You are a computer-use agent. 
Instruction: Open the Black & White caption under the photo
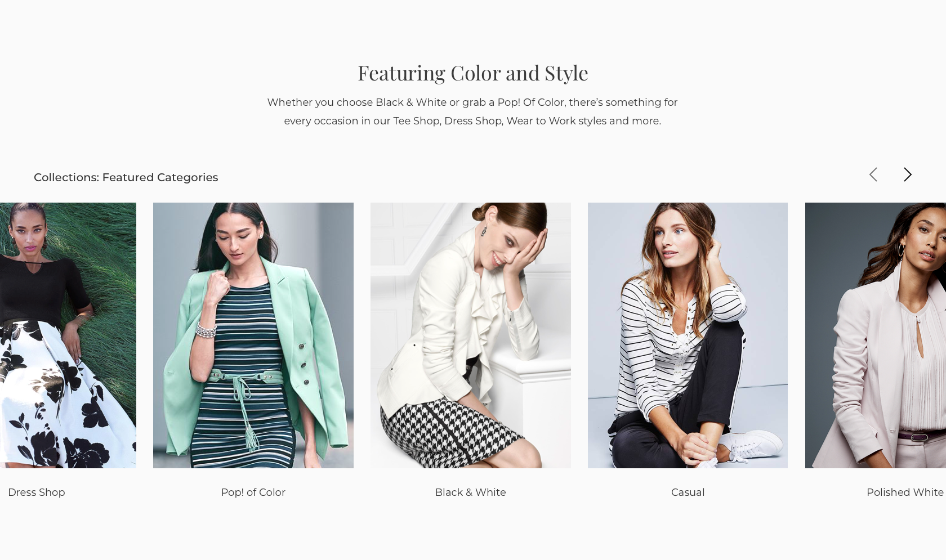pyautogui.click(x=470, y=492)
